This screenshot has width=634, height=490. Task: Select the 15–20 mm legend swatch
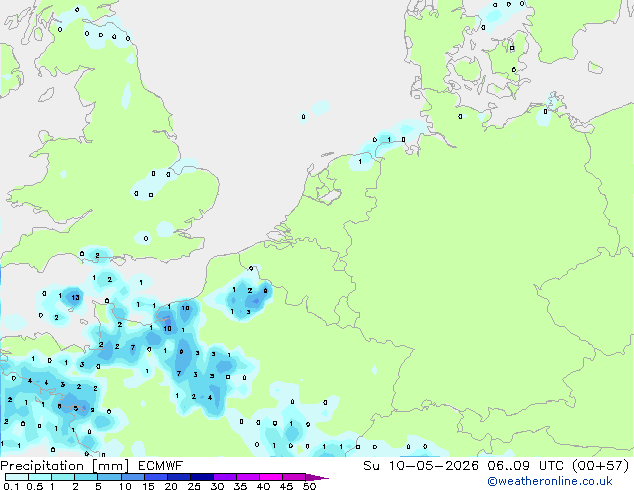tap(155, 477)
